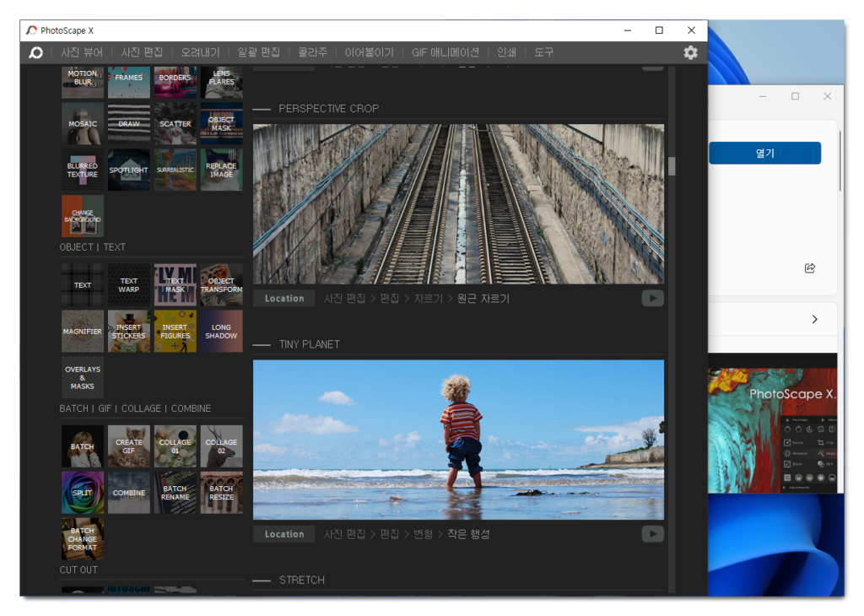This screenshot has width=864, height=616.
Task: Open the Collage 01 tile
Action: pos(175,446)
